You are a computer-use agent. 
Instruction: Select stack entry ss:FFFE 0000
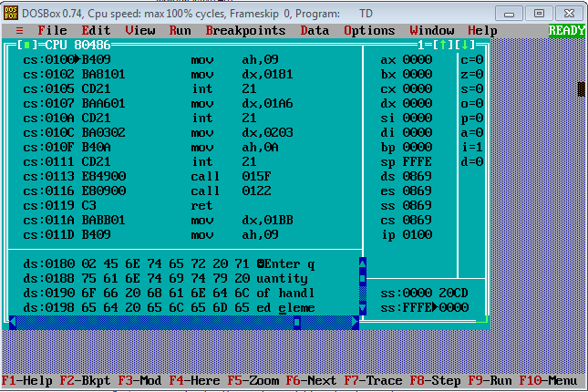coord(425,308)
